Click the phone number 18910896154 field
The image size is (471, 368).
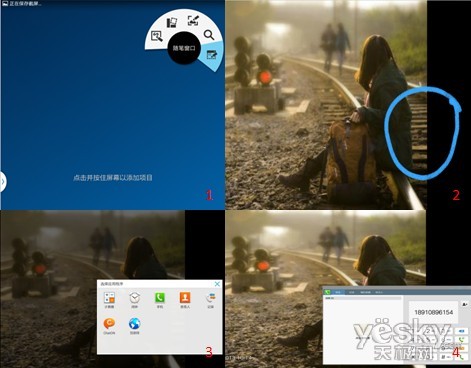point(433,312)
